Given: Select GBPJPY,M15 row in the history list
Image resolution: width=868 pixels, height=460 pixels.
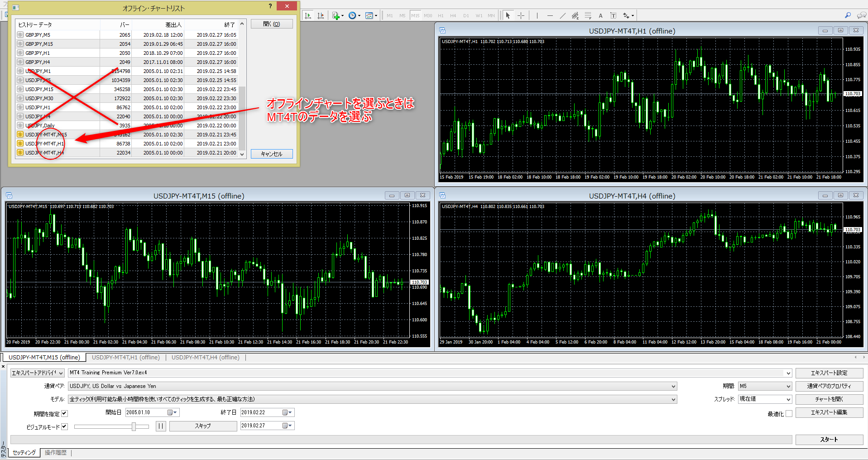Looking at the screenshot, I should pyautogui.click(x=127, y=44).
